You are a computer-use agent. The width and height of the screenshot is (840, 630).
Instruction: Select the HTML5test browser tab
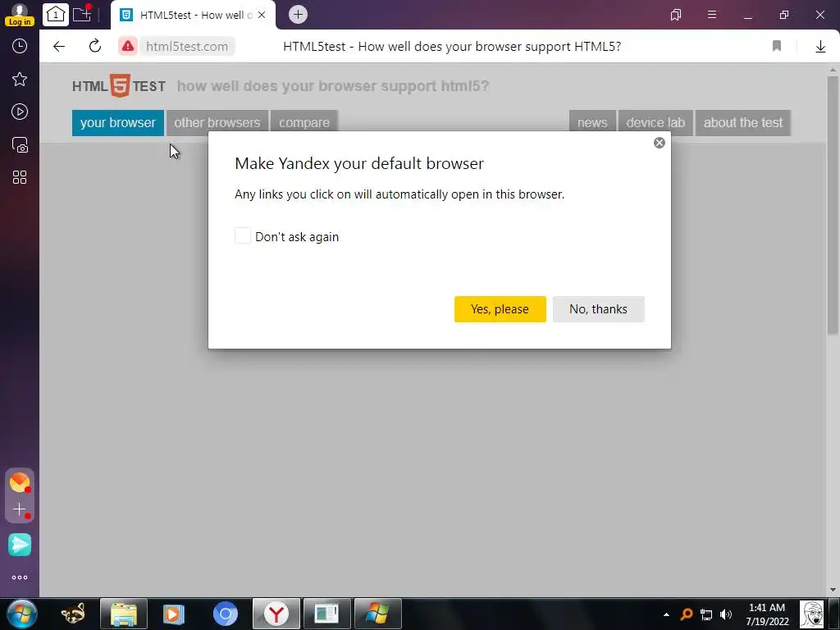pos(194,15)
